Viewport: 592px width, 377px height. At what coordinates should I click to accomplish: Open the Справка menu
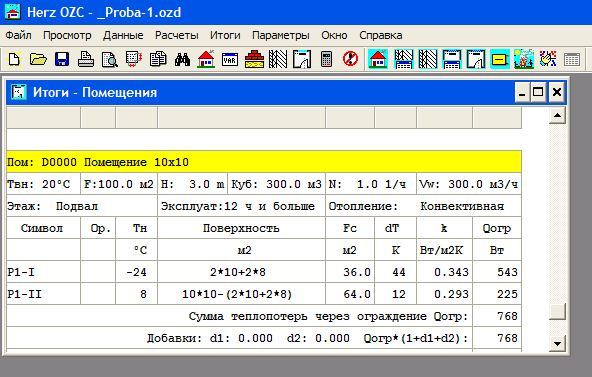coord(381,35)
